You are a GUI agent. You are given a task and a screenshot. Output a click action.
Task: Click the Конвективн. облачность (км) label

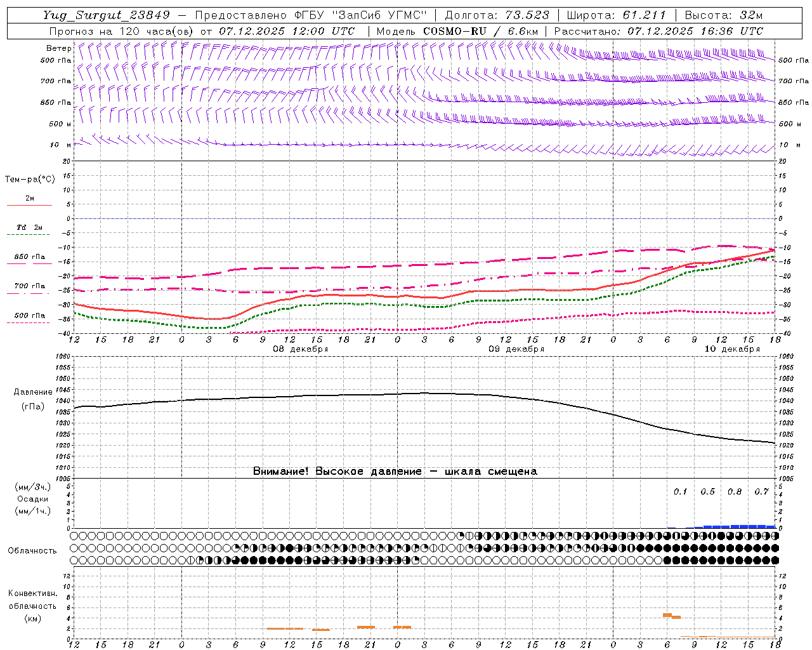[33, 606]
